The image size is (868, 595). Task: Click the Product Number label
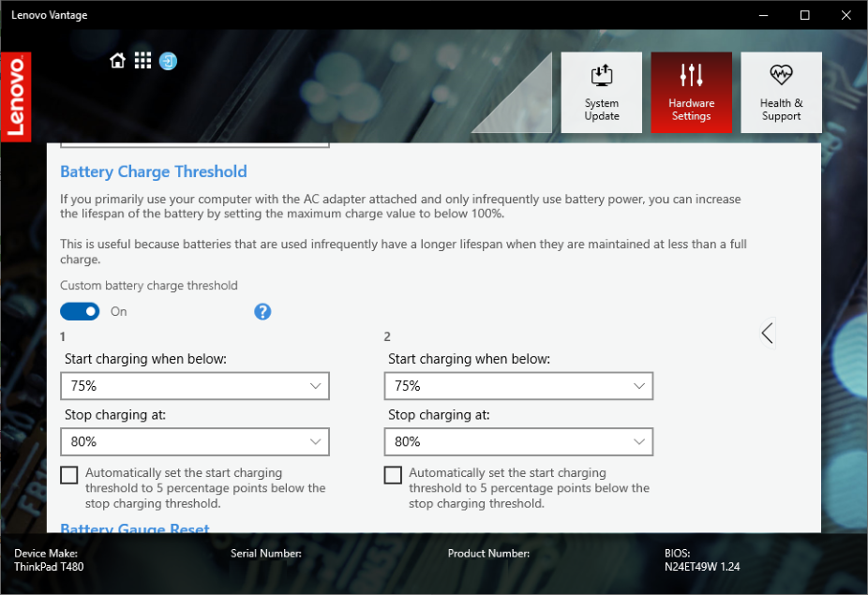pos(488,554)
